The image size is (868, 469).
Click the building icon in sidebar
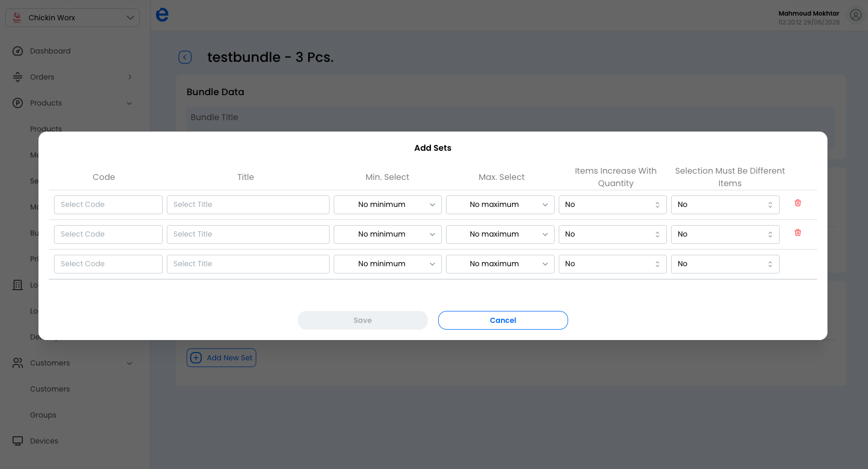click(x=18, y=285)
